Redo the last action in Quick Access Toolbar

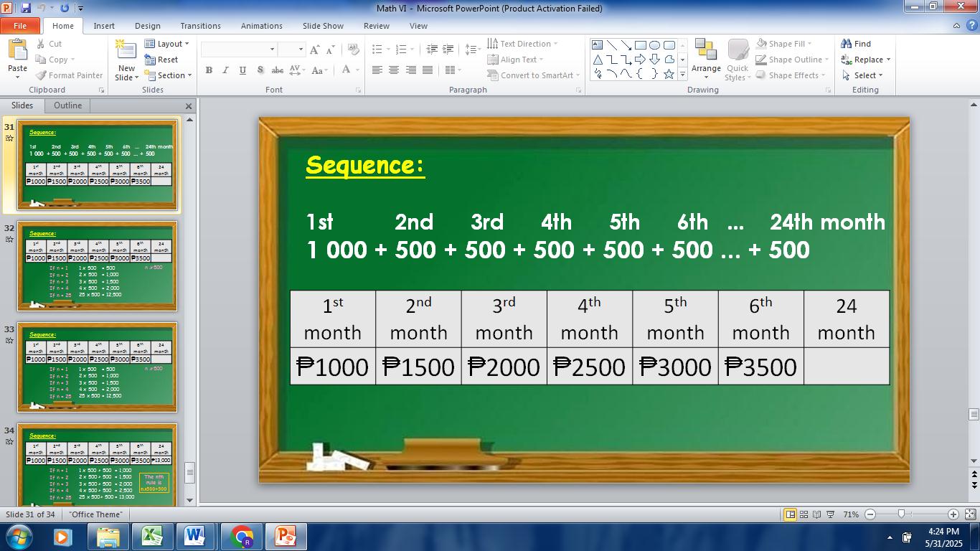tap(65, 8)
